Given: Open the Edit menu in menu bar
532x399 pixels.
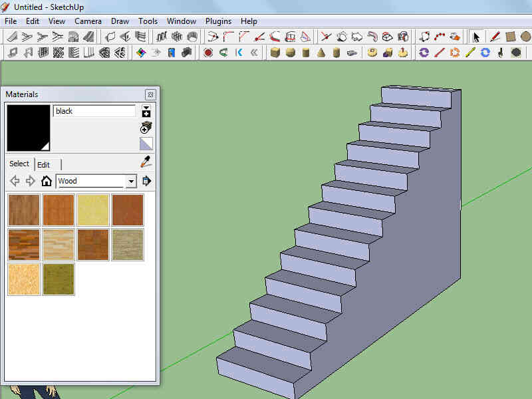Looking at the screenshot, I should pos(33,21).
